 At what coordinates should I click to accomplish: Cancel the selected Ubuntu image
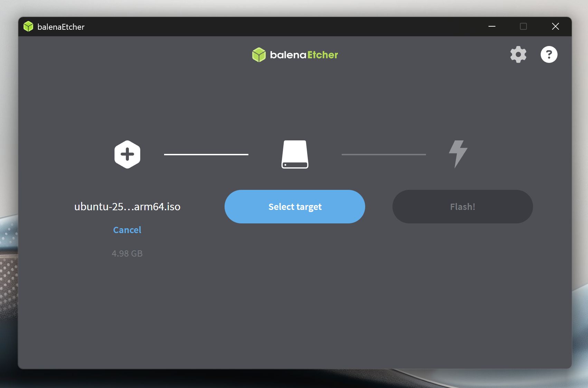pos(127,230)
